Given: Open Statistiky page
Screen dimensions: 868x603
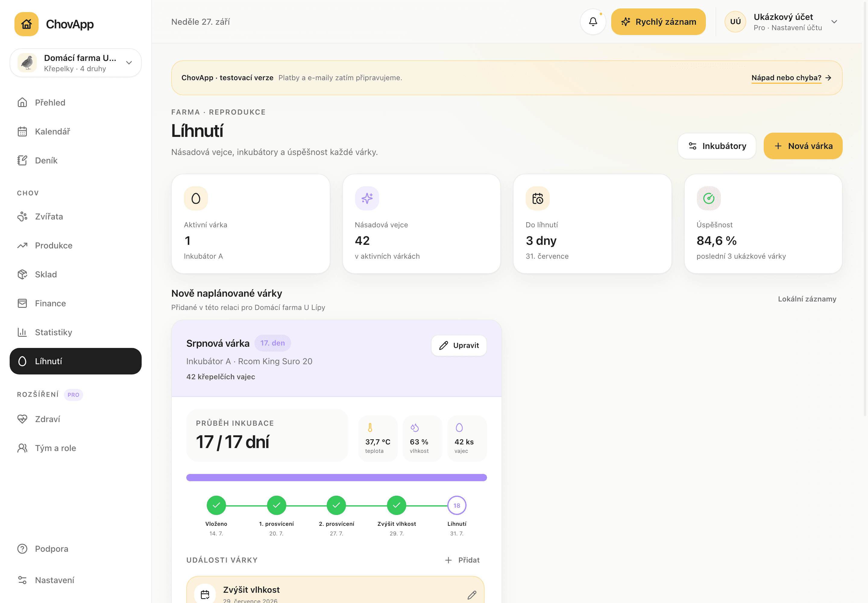Looking at the screenshot, I should (x=76, y=332).
